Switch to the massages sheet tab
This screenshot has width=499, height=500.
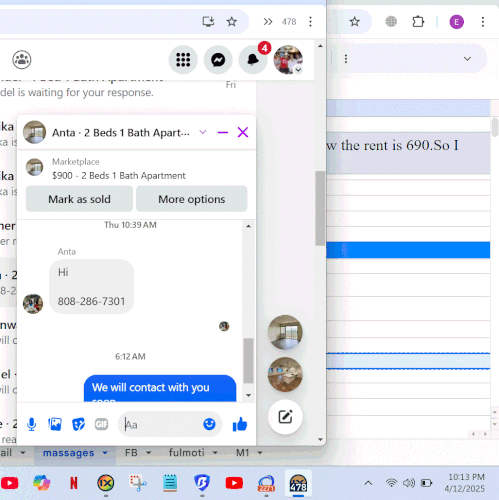[x=68, y=453]
